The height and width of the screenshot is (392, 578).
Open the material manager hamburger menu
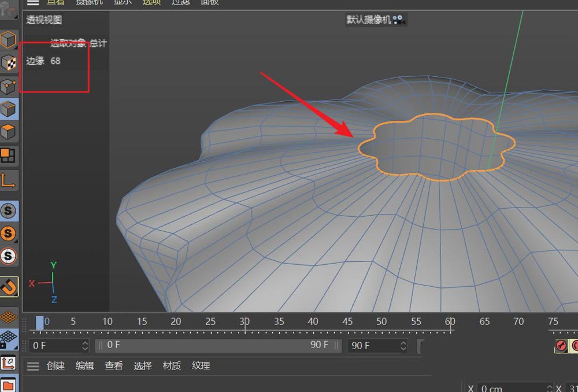pyautogui.click(x=33, y=366)
